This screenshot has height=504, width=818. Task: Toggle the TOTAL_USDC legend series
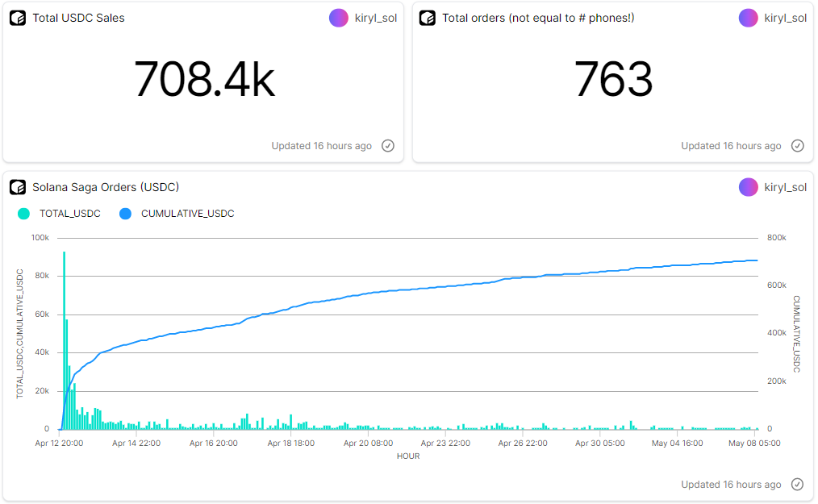60,214
